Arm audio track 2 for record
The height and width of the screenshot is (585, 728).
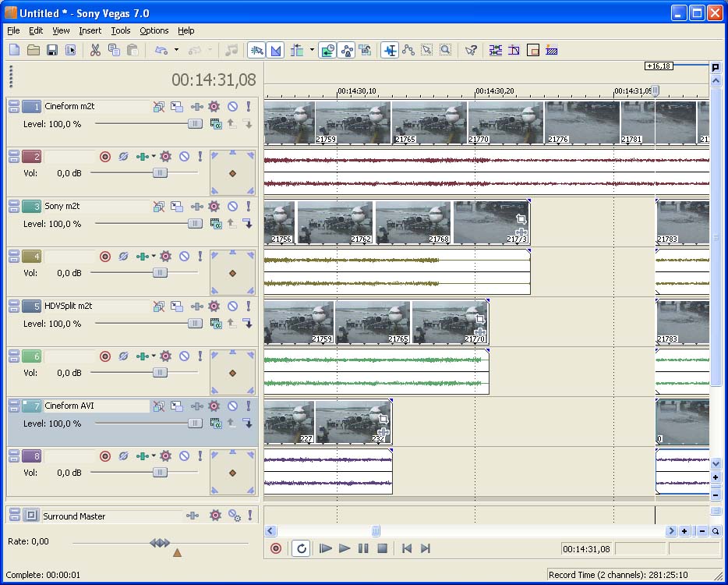click(105, 157)
